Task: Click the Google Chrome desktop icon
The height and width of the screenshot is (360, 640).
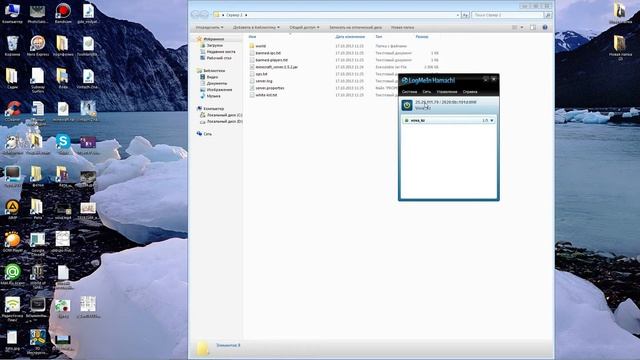Action: click(37, 244)
